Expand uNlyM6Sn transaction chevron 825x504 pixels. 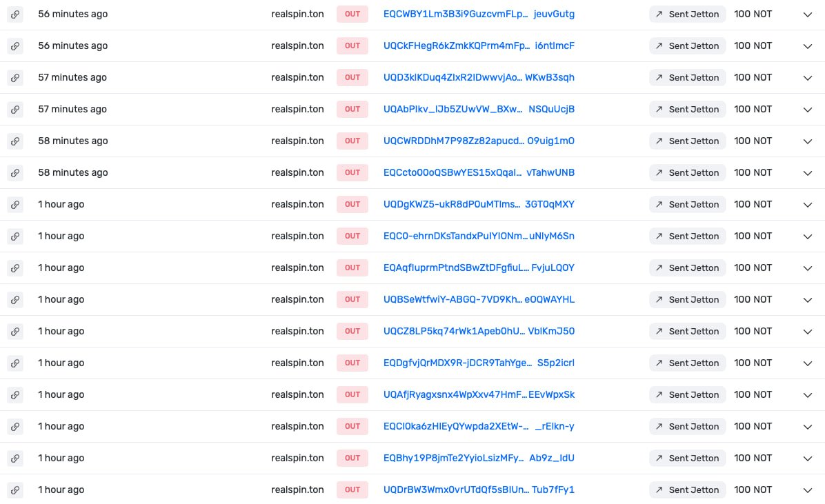808,236
